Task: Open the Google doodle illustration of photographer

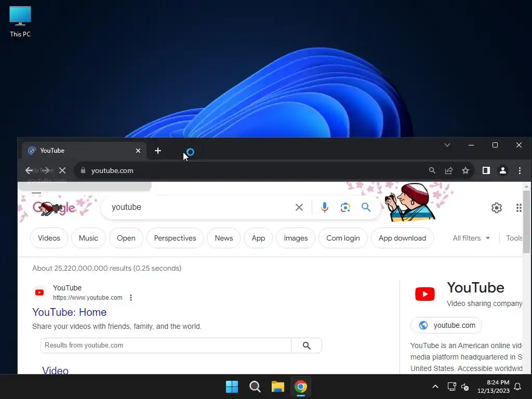Action: pos(410,202)
